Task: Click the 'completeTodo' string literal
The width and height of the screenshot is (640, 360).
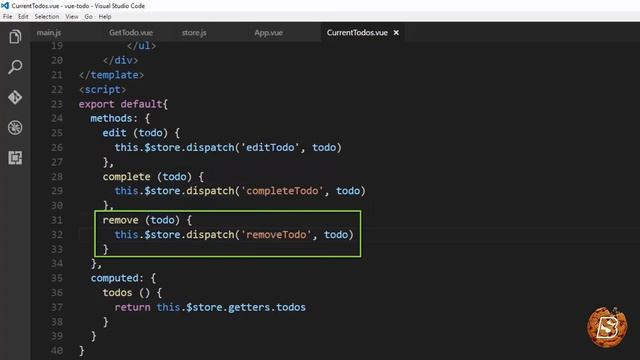Action: 282,191
